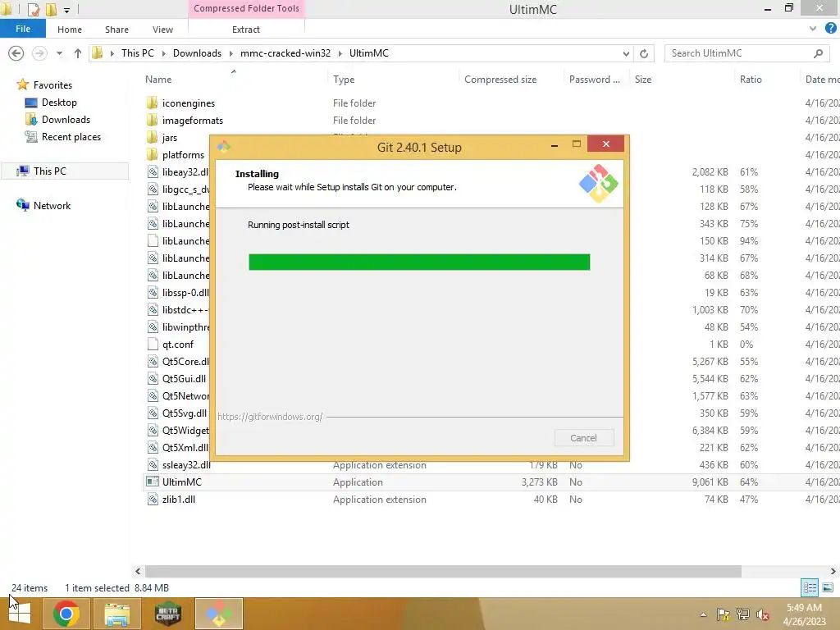This screenshot has height=630, width=840.
Task: Click the Git setup green progress bar
Action: pos(419,262)
